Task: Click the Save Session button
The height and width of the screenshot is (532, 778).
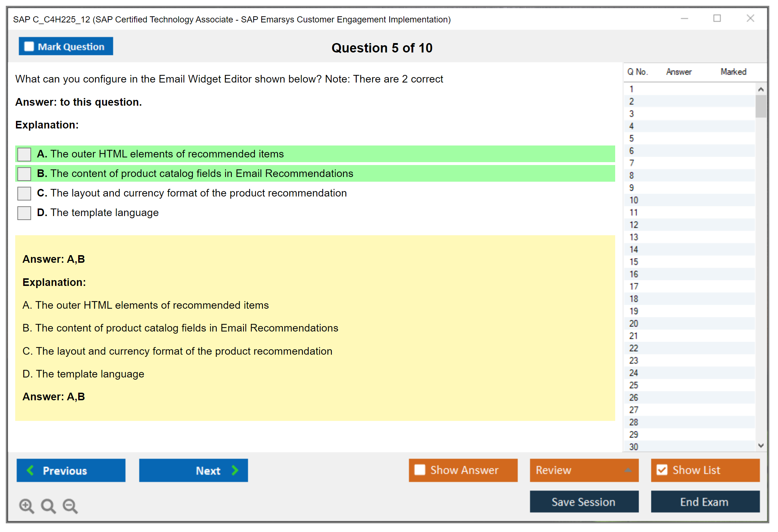Action: pos(584,502)
